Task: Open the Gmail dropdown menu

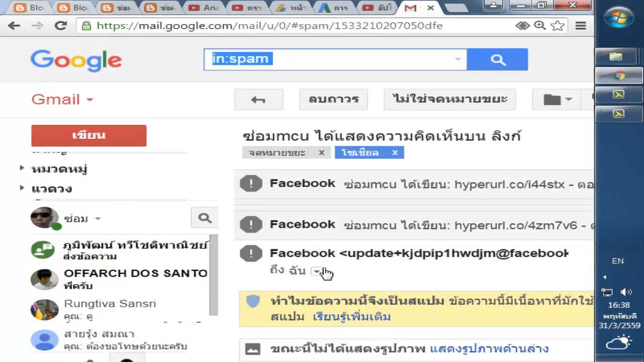Action: click(x=62, y=100)
